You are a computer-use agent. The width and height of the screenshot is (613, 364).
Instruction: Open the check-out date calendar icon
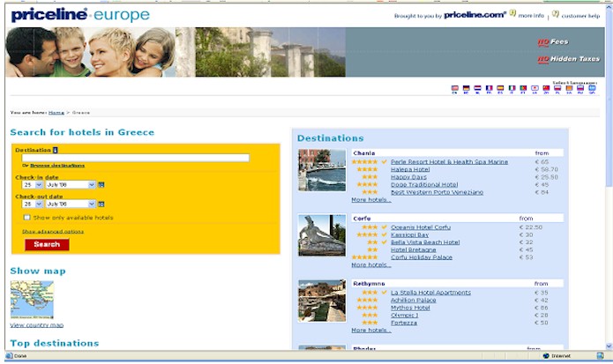[101, 204]
